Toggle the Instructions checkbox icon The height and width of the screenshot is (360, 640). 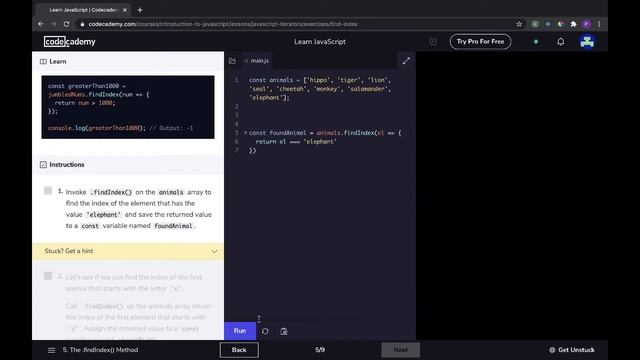pos(43,165)
